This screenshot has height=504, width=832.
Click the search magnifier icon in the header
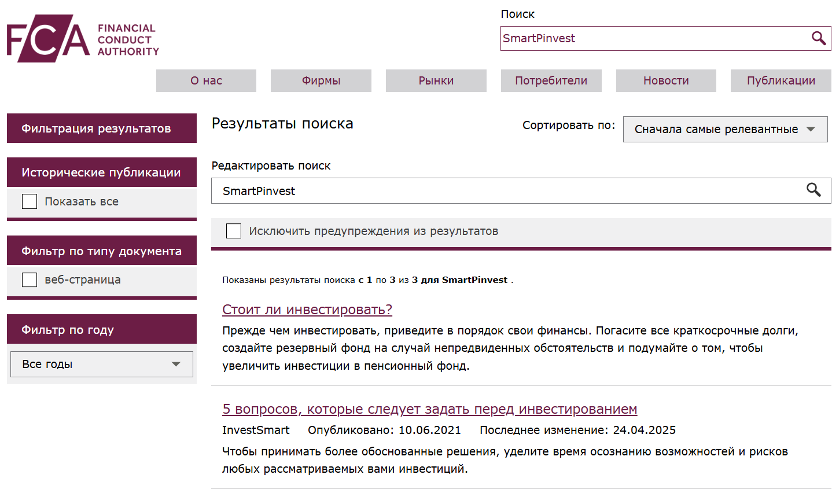point(819,38)
